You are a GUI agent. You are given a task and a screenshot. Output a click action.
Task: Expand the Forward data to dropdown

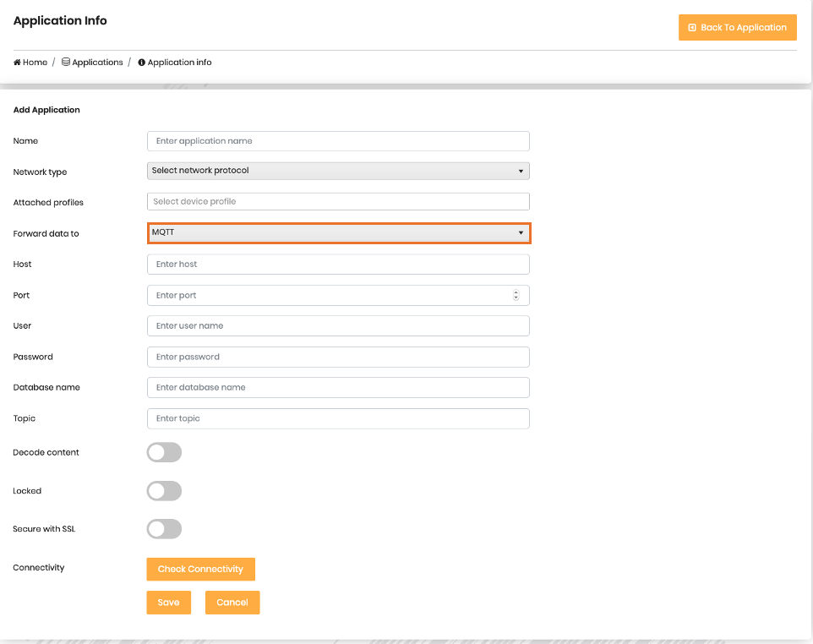pyautogui.click(x=338, y=232)
